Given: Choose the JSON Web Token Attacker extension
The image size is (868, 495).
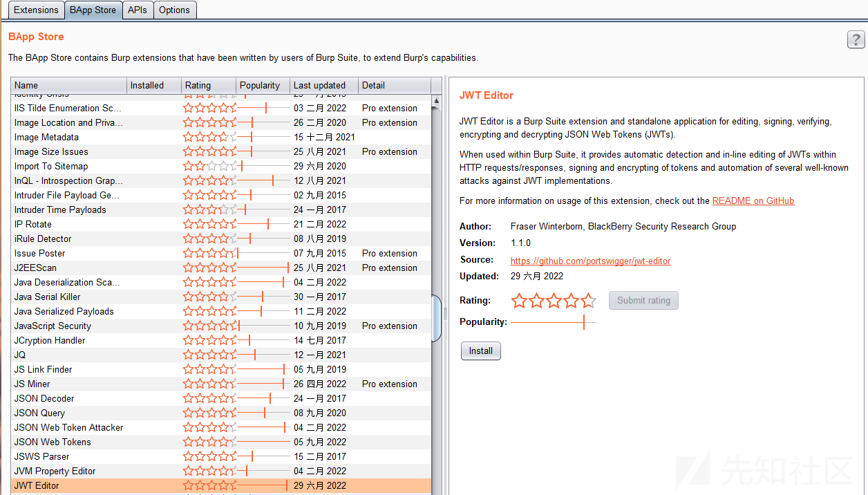Looking at the screenshot, I should [68, 427].
